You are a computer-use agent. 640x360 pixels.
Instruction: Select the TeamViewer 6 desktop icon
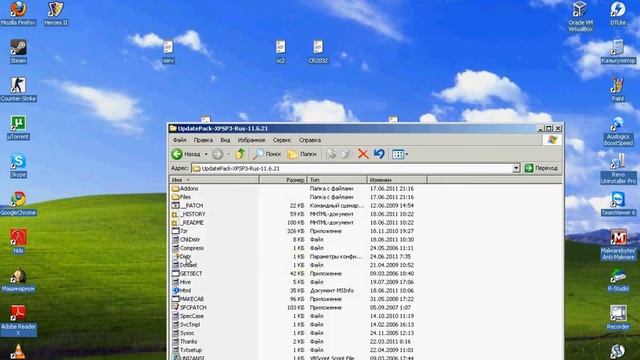click(x=618, y=203)
